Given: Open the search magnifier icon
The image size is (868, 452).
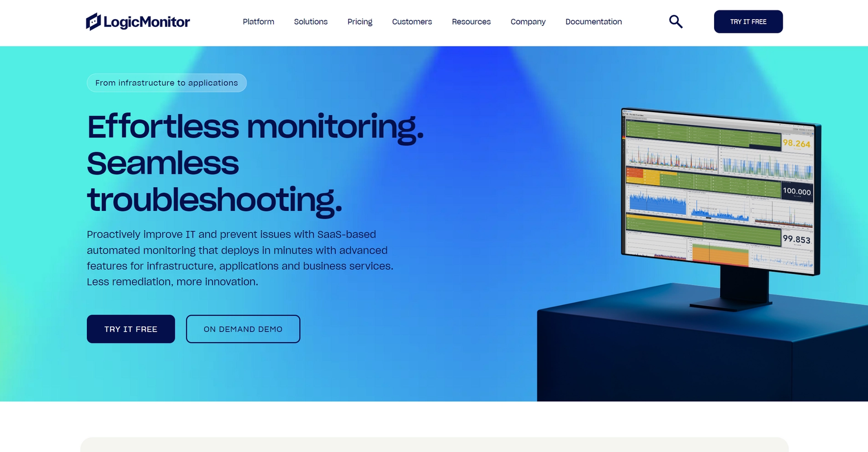Looking at the screenshot, I should tap(676, 22).
